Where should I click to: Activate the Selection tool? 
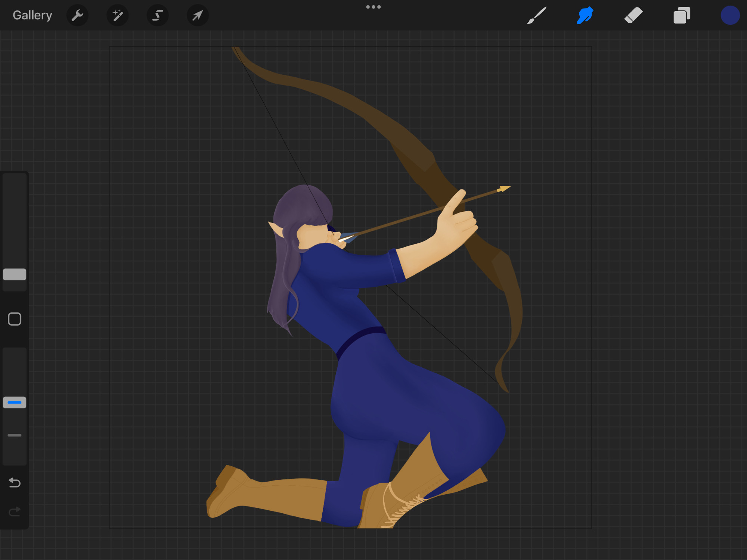(158, 15)
